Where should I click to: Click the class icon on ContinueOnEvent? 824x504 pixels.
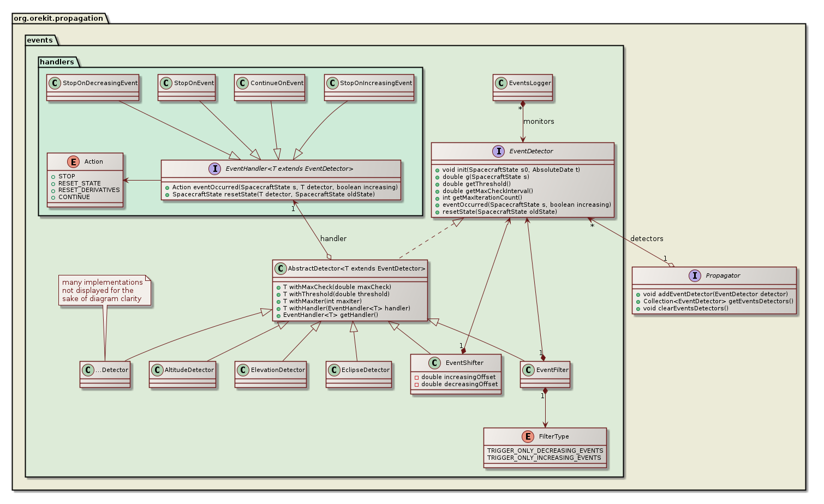tap(242, 83)
